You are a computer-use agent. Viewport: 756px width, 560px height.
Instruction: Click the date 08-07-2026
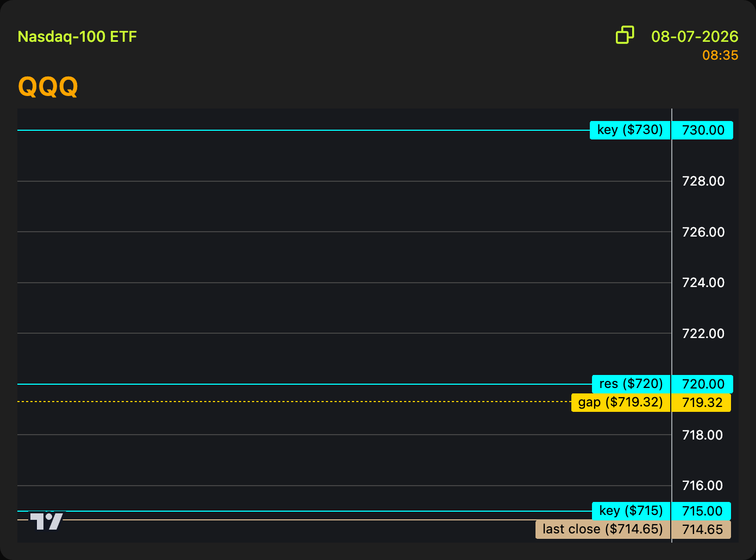695,36
